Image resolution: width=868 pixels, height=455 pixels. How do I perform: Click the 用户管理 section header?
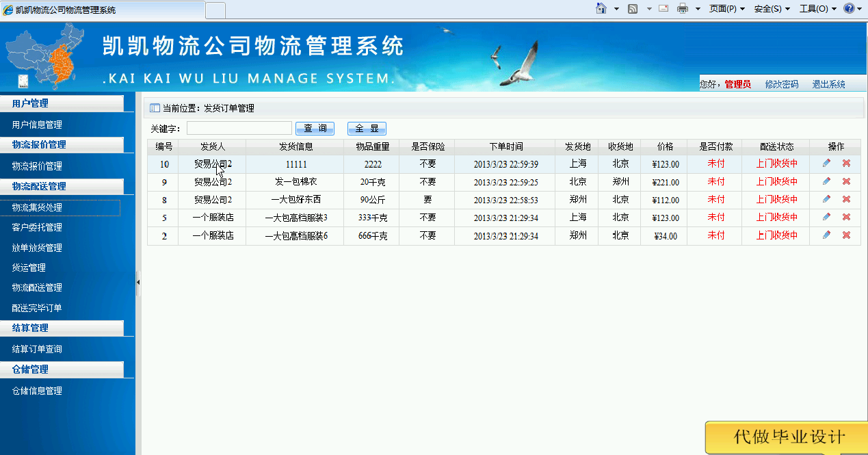point(62,103)
